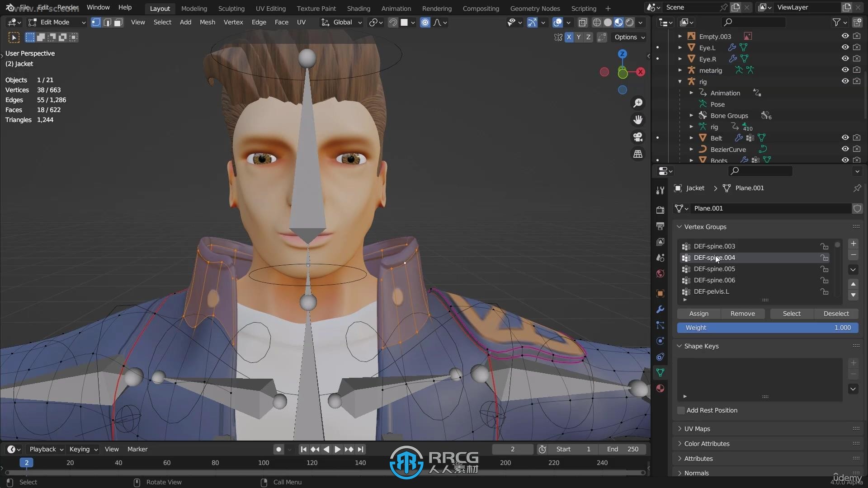Click the Deselect button
Screen dimensions: 868x488
836,314
